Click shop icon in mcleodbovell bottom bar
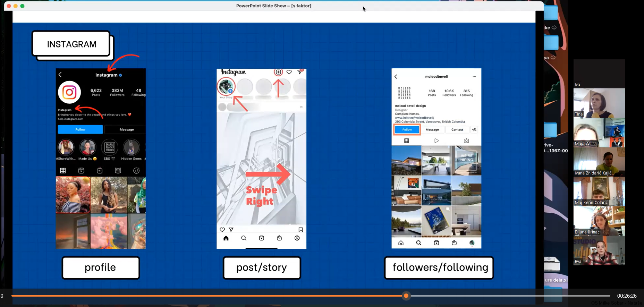 coord(454,243)
